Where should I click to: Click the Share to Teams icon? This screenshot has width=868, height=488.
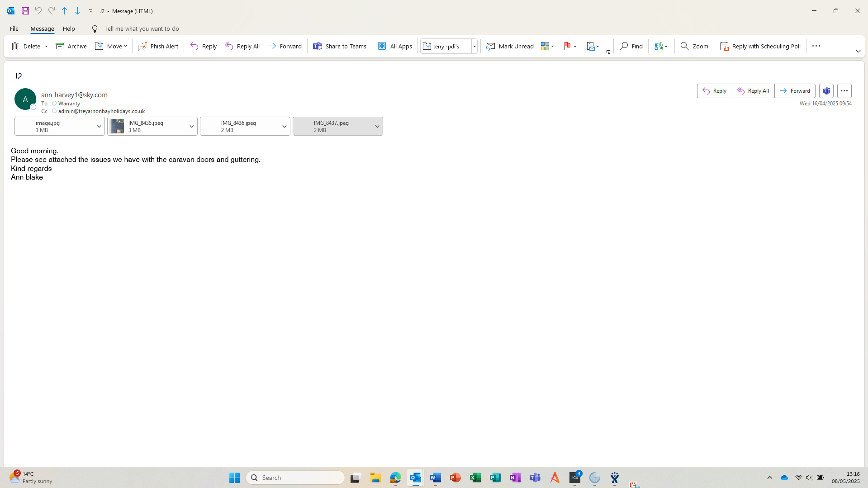[318, 46]
